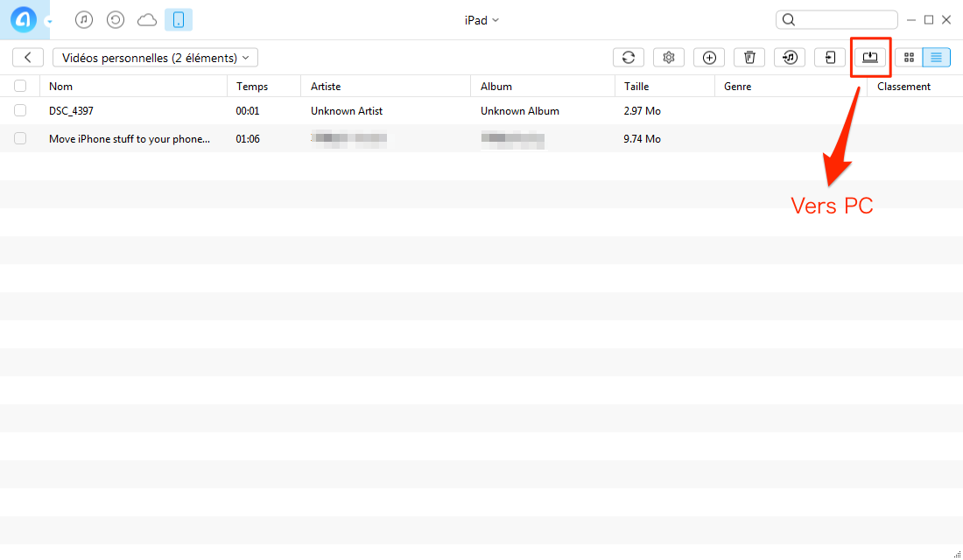
Task: Open the iTunes library music icon
Action: [84, 19]
